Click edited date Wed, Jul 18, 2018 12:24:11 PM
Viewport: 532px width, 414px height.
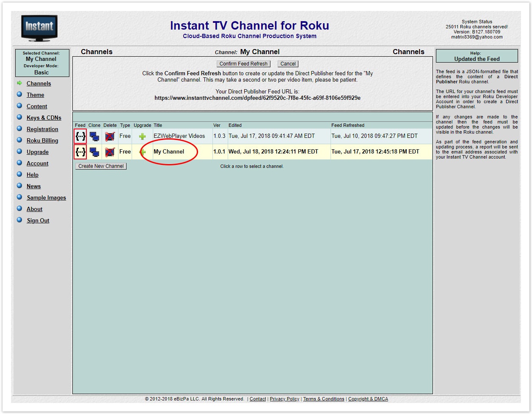click(x=273, y=152)
